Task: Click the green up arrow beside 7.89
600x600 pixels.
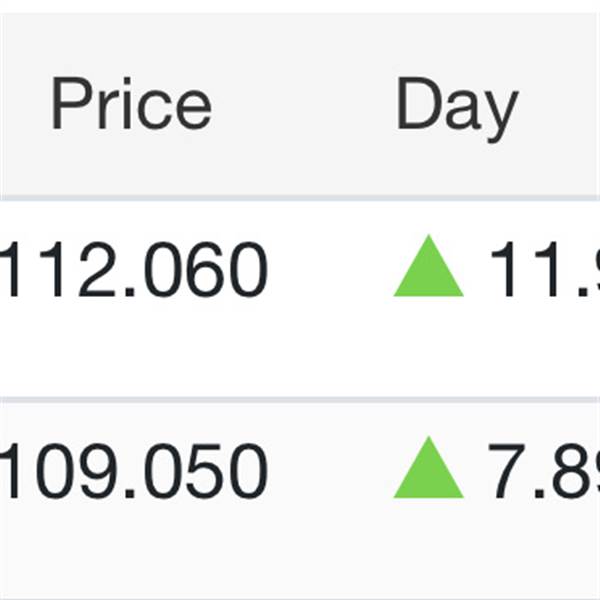Action: point(429,470)
